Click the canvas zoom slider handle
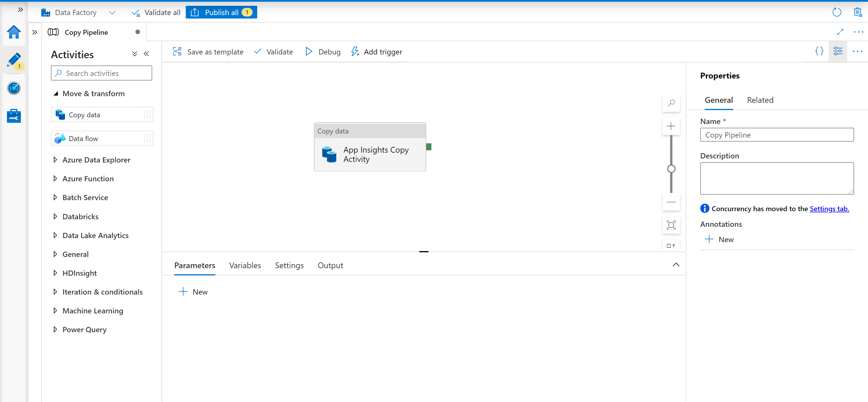 [x=671, y=169]
